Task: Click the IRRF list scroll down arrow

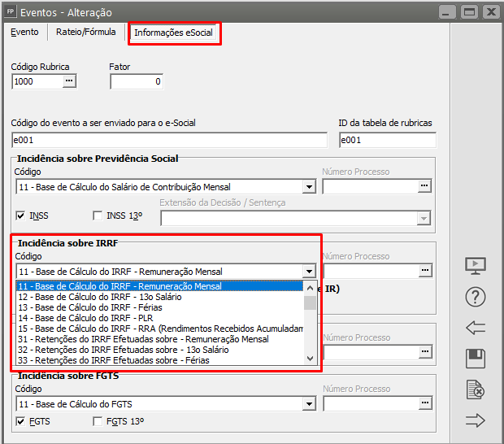Action: (310, 358)
